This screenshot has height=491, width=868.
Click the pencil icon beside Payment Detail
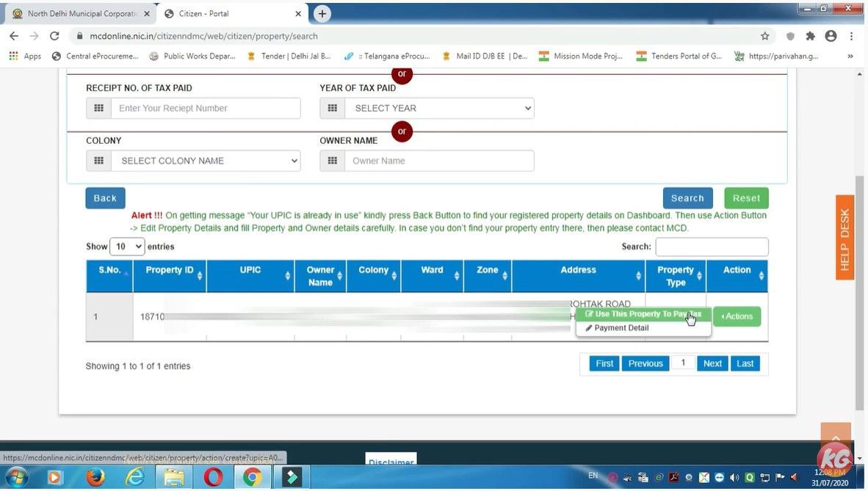pos(587,327)
